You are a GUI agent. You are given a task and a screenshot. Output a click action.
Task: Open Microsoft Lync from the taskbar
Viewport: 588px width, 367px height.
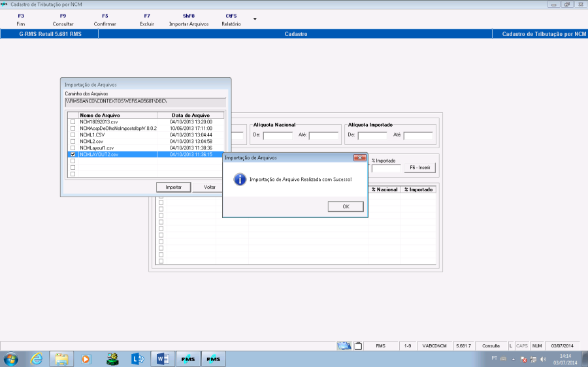click(x=137, y=359)
